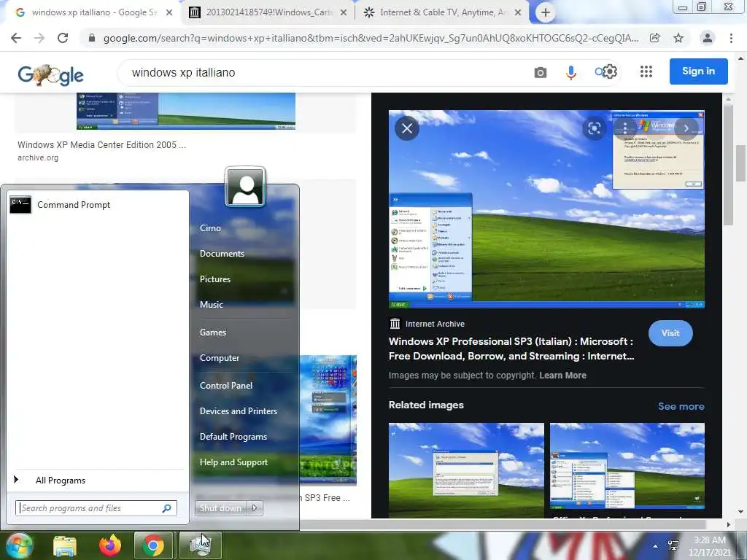Activate Google Lens on preview image
This screenshot has width=747, height=560.
pos(594,128)
